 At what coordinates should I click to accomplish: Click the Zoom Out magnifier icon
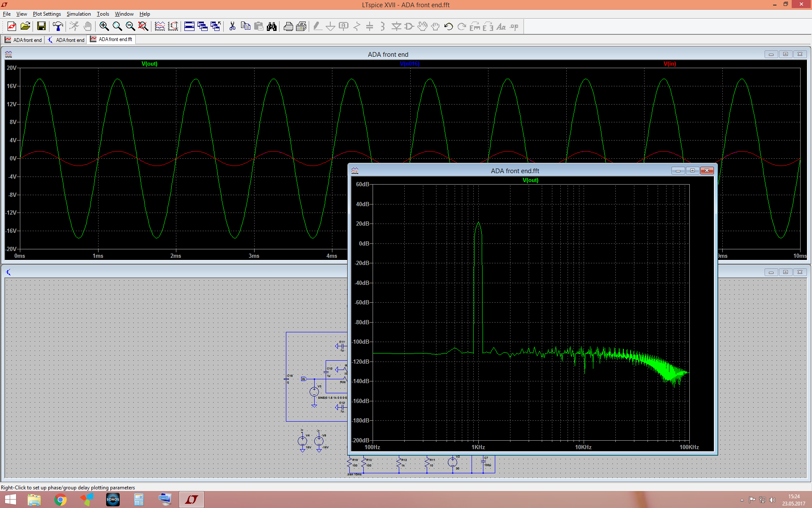pyautogui.click(x=130, y=27)
